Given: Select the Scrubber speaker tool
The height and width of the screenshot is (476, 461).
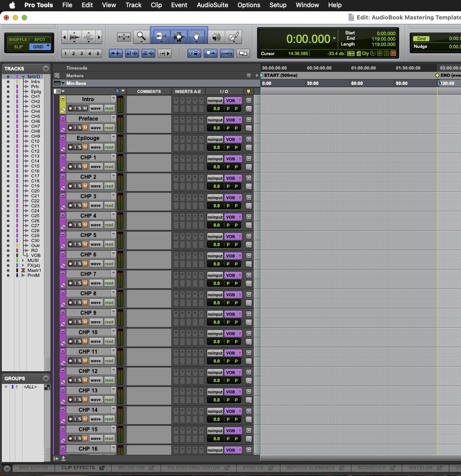Looking at the screenshot, I should point(216,37).
